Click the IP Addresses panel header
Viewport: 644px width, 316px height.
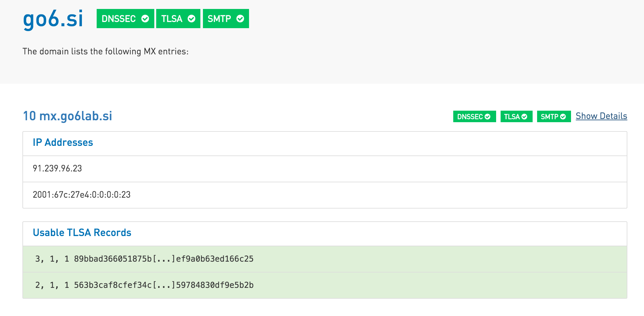tap(325, 143)
